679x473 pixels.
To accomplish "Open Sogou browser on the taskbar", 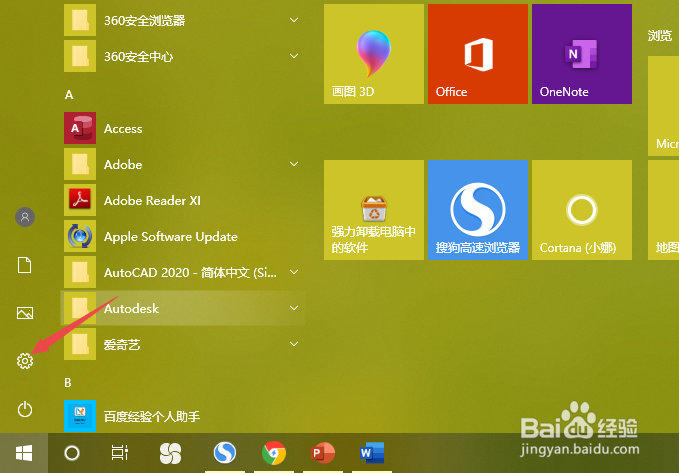I will [225, 453].
